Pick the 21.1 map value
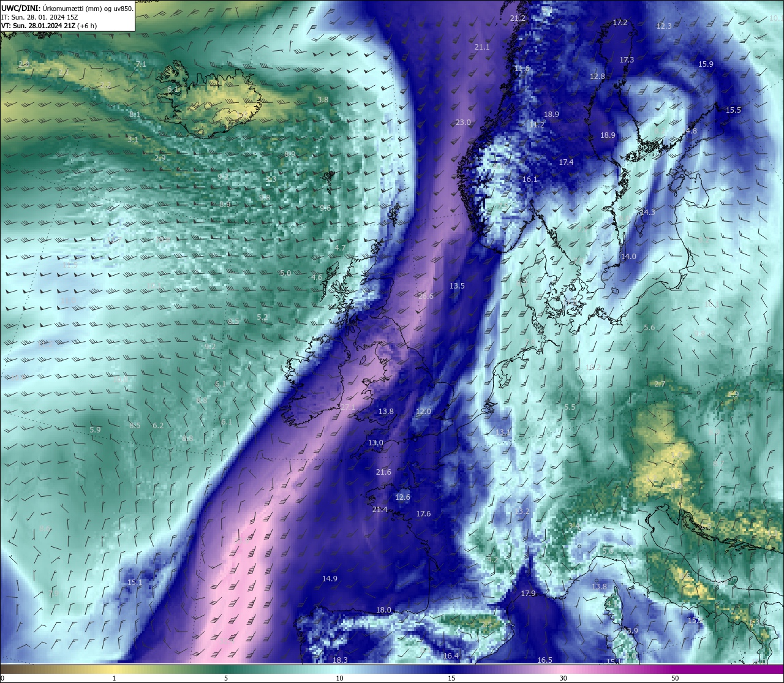This screenshot has height=683, width=784. [482, 47]
